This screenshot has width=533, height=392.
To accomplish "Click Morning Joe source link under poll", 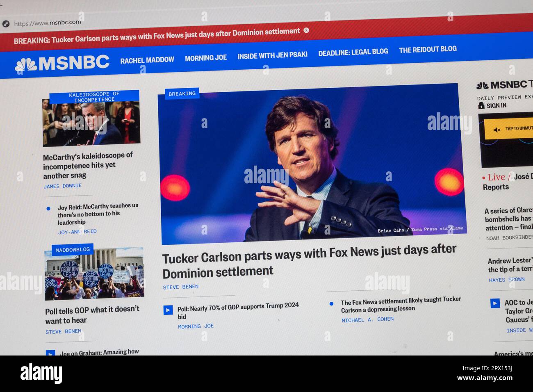I will tap(196, 326).
